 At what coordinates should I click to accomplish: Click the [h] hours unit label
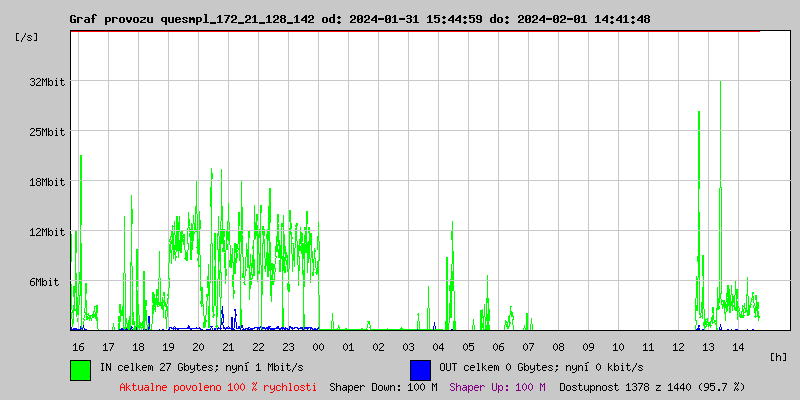[779, 356]
